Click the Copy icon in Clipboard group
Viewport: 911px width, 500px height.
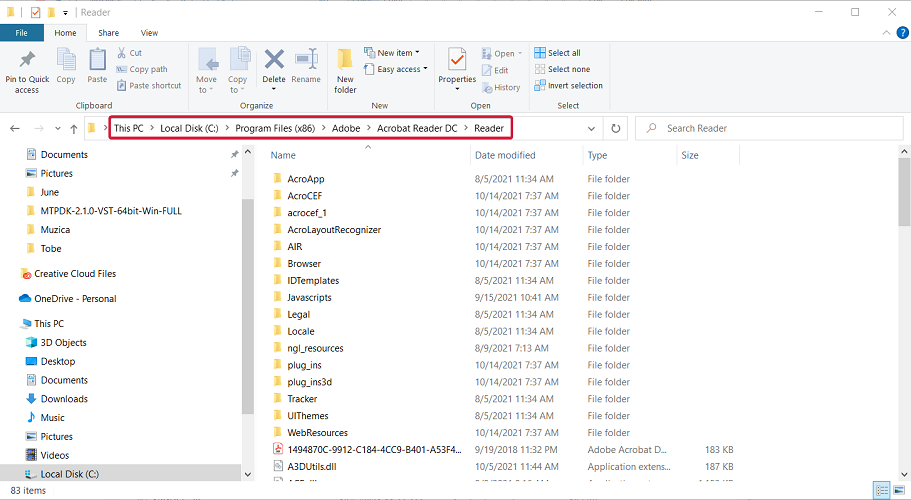coord(66,60)
